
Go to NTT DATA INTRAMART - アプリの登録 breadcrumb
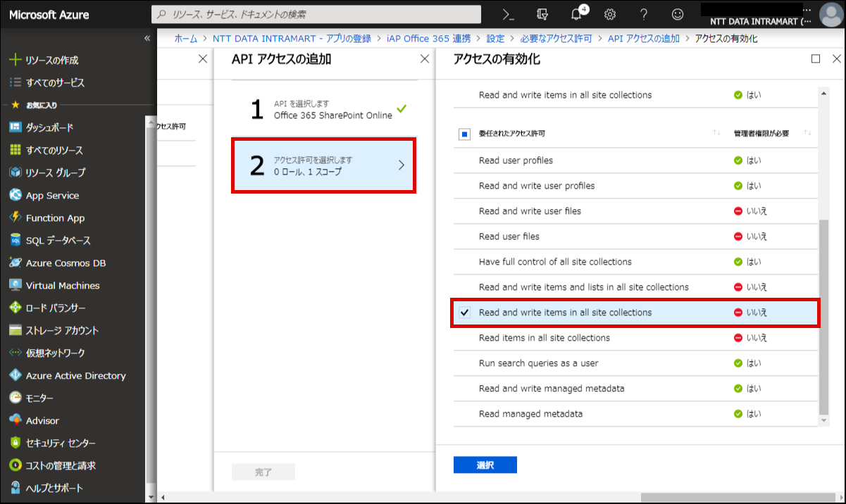[x=292, y=39]
